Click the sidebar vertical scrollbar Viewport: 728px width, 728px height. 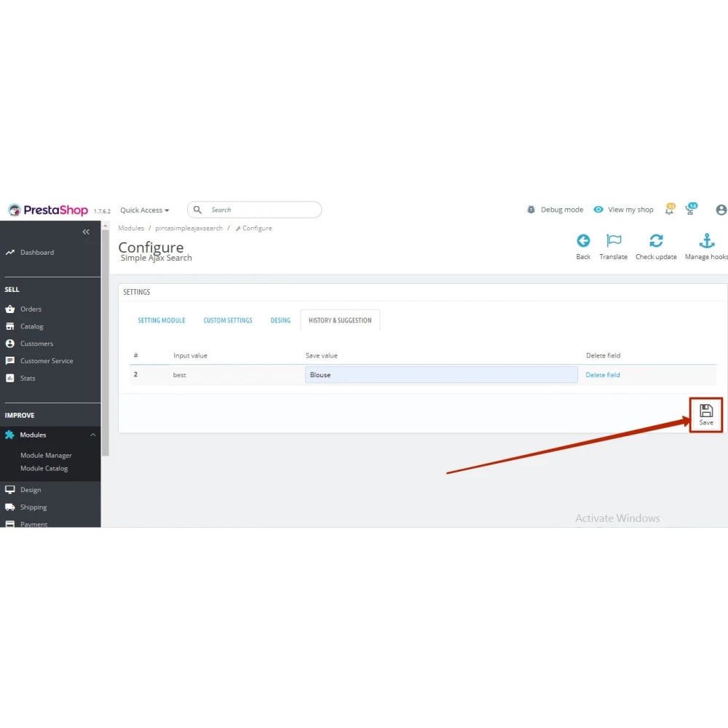(106, 343)
